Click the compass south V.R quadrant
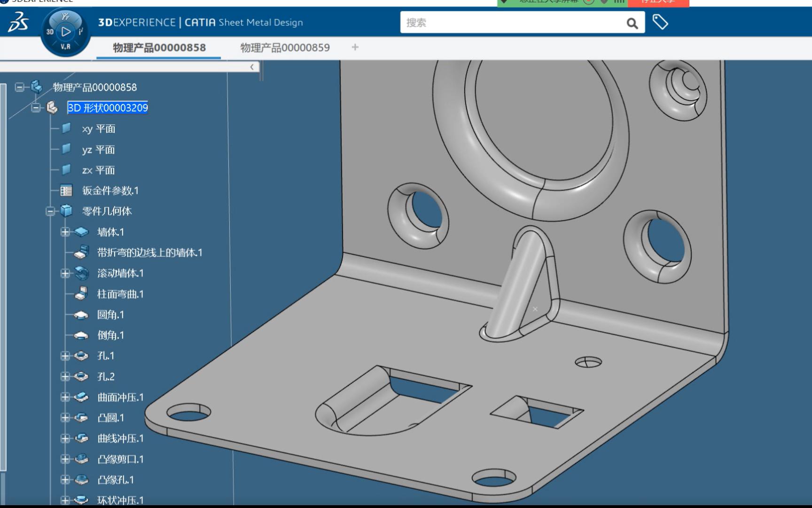 [x=66, y=47]
